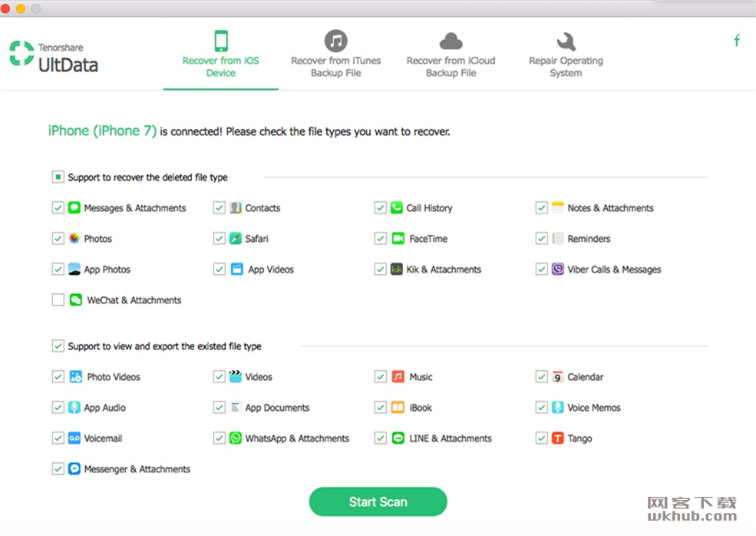The width and height of the screenshot is (756, 536).
Task: Click the 'Voice Memos' label
Action: tap(594, 408)
